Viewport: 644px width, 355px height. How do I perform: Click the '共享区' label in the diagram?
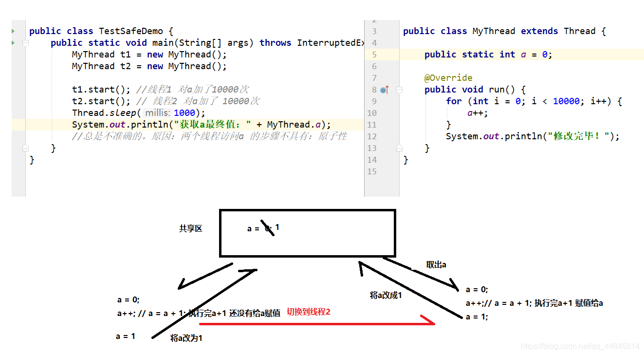[190, 228]
